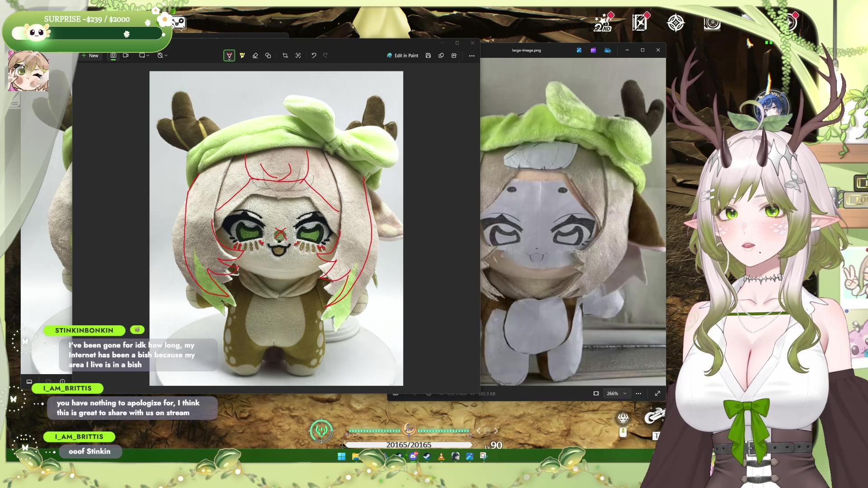Click the large-image.png photo in Photos
The image size is (868, 488).
click(x=573, y=221)
